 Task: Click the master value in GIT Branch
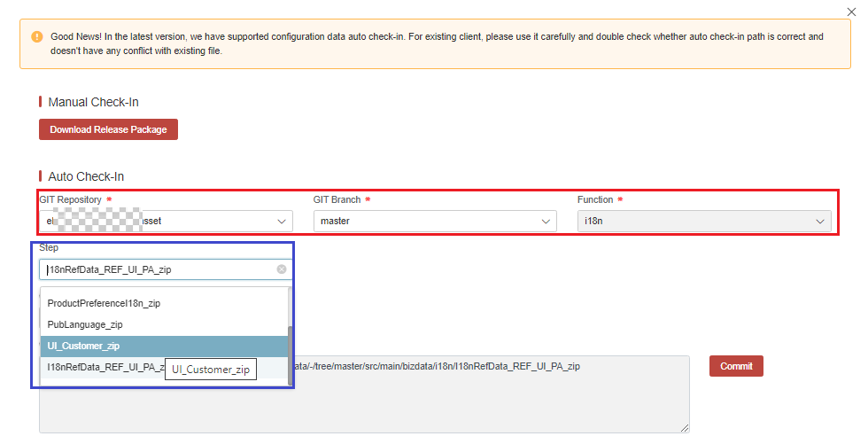click(x=336, y=221)
